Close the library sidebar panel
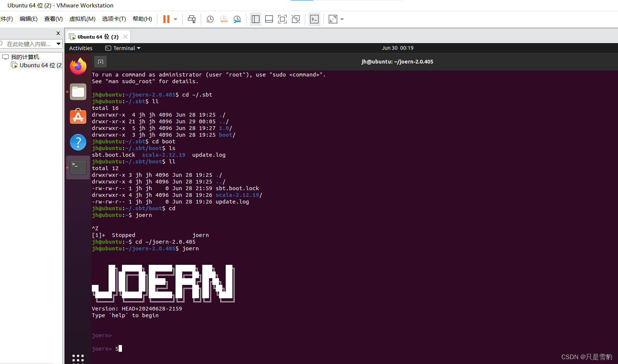 click(58, 33)
